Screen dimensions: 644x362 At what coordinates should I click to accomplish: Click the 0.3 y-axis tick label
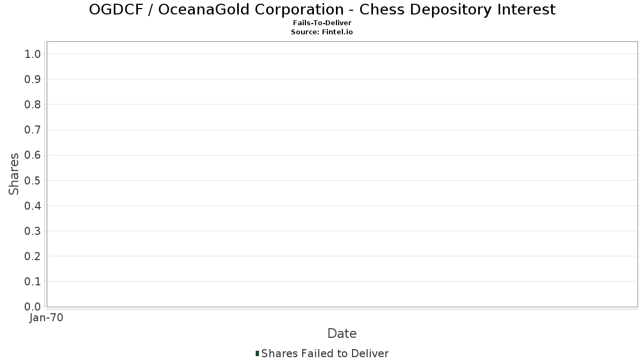pos(33,231)
